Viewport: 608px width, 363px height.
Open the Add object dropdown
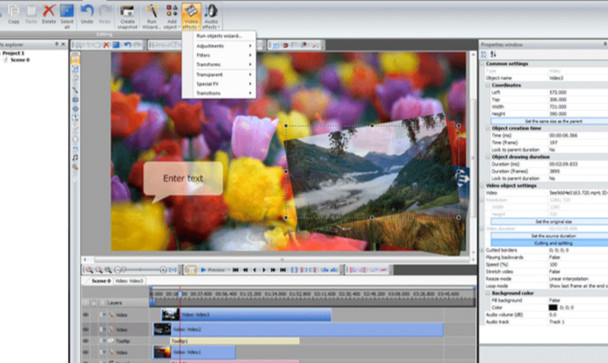click(171, 16)
